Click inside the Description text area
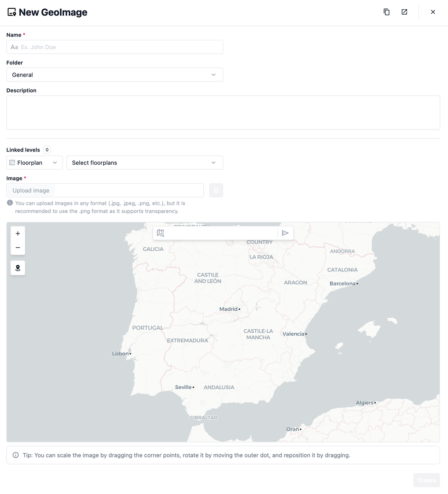The image size is (448, 494). pyautogui.click(x=223, y=112)
